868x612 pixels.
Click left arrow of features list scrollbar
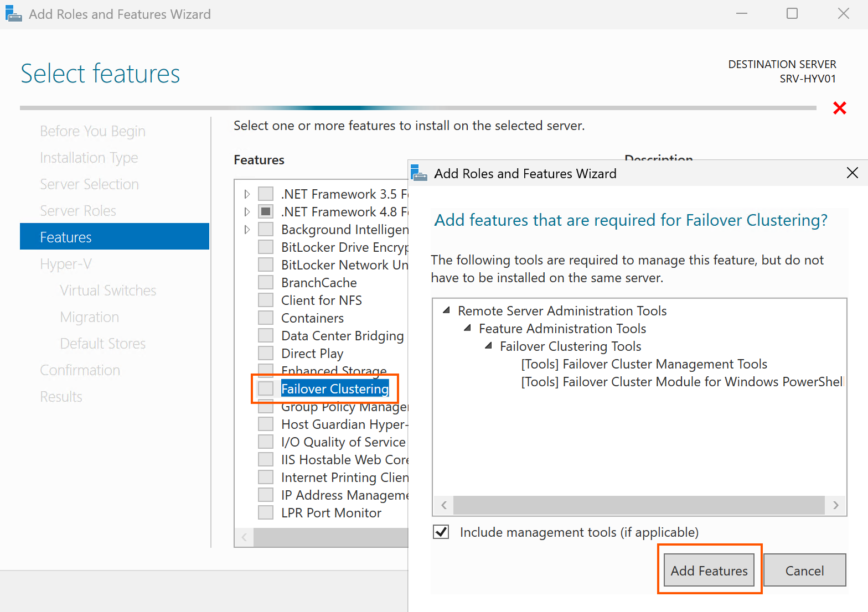click(x=244, y=537)
